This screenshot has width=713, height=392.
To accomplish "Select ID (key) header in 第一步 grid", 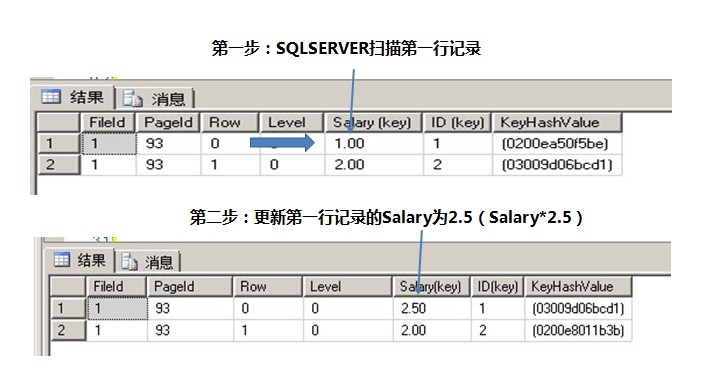I will point(457,123).
